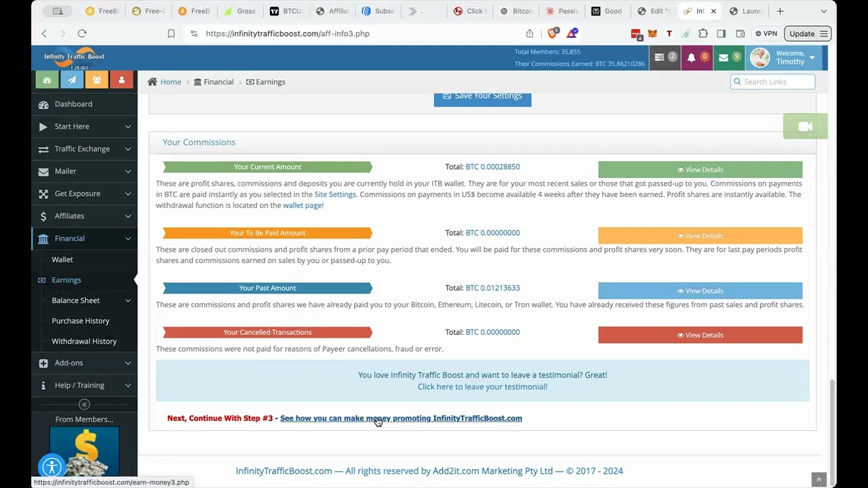Expand the Help / Training menu

[85, 386]
